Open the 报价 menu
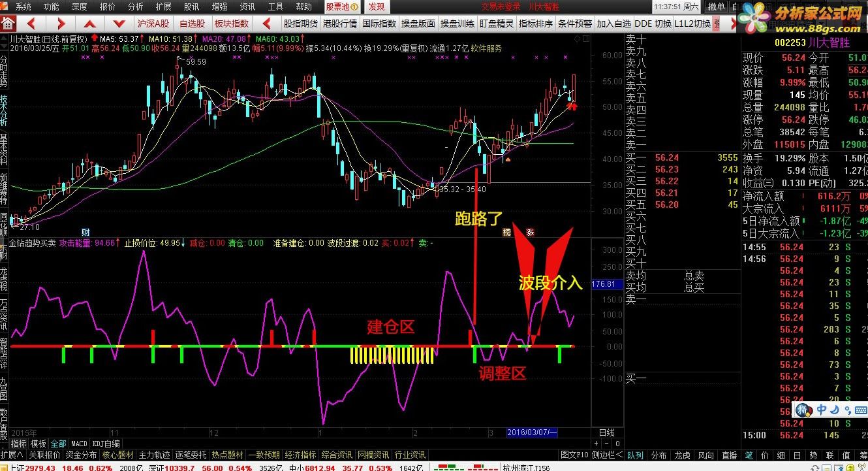 tap(107, 7)
